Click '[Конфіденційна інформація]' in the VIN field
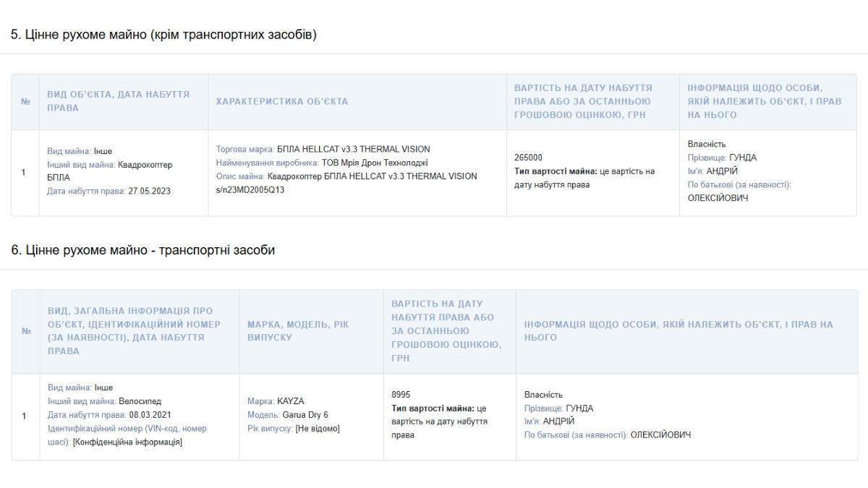The width and height of the screenshot is (868, 488). pyautogui.click(x=127, y=442)
